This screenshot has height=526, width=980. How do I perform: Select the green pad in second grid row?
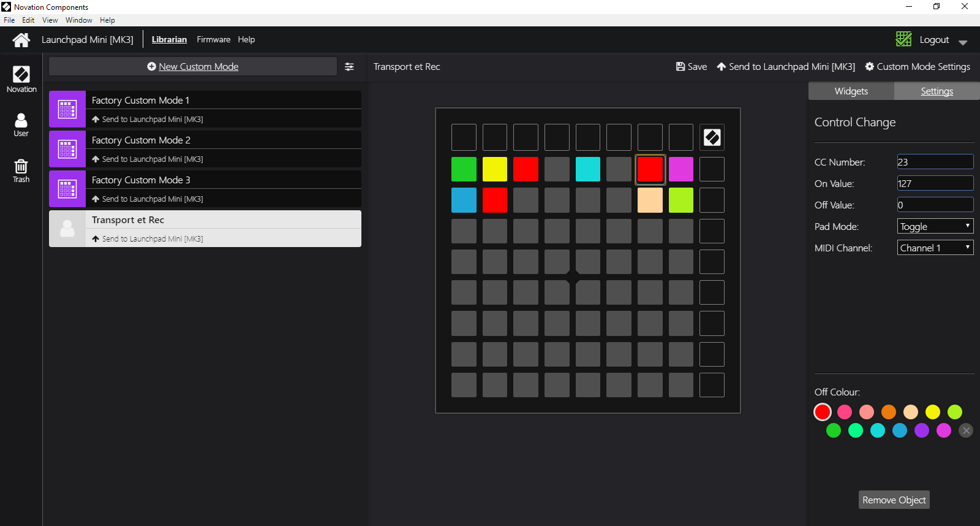point(464,169)
